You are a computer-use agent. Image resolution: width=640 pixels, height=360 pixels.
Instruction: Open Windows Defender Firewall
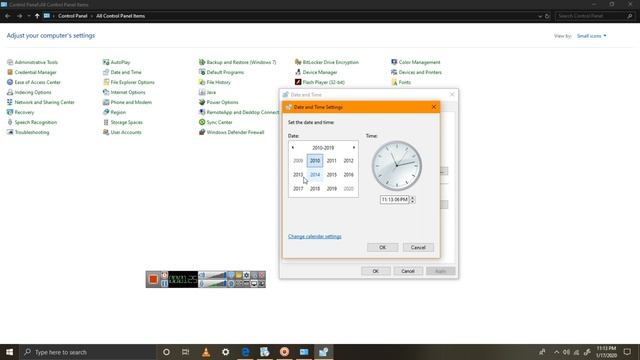click(x=231, y=132)
